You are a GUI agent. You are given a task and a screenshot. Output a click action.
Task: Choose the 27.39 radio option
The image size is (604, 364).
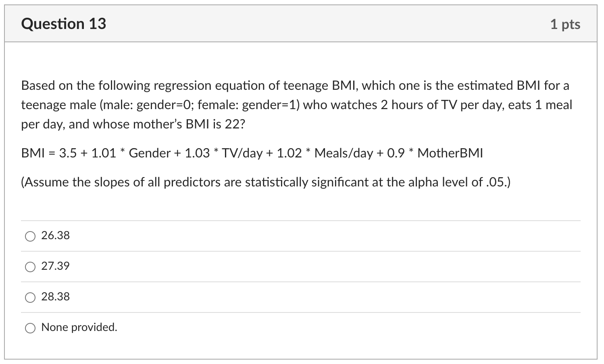pos(30,267)
